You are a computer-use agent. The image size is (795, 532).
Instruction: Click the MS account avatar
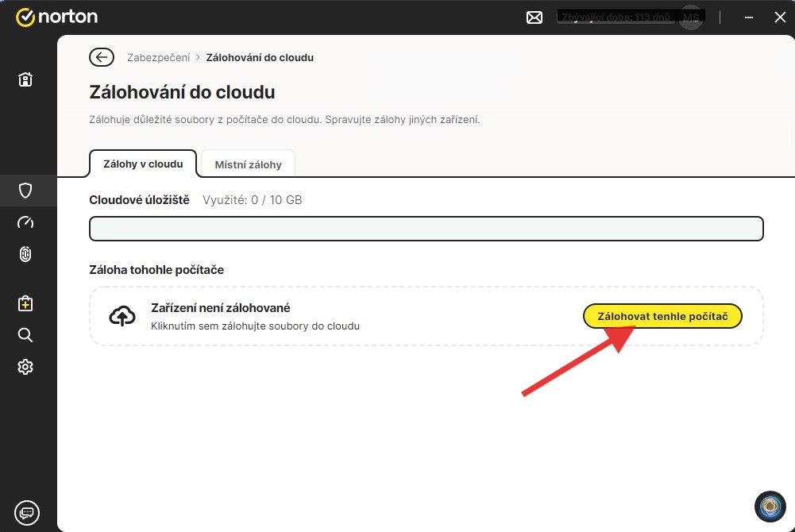click(x=691, y=17)
